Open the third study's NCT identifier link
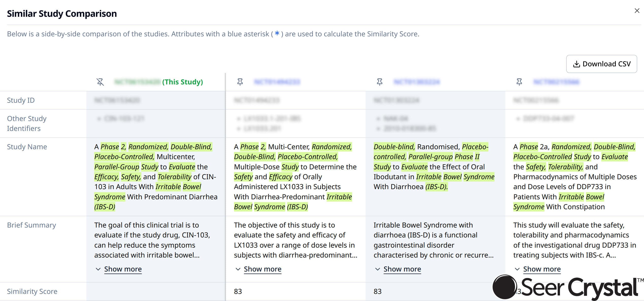This screenshot has height=301, width=644. 417,82
